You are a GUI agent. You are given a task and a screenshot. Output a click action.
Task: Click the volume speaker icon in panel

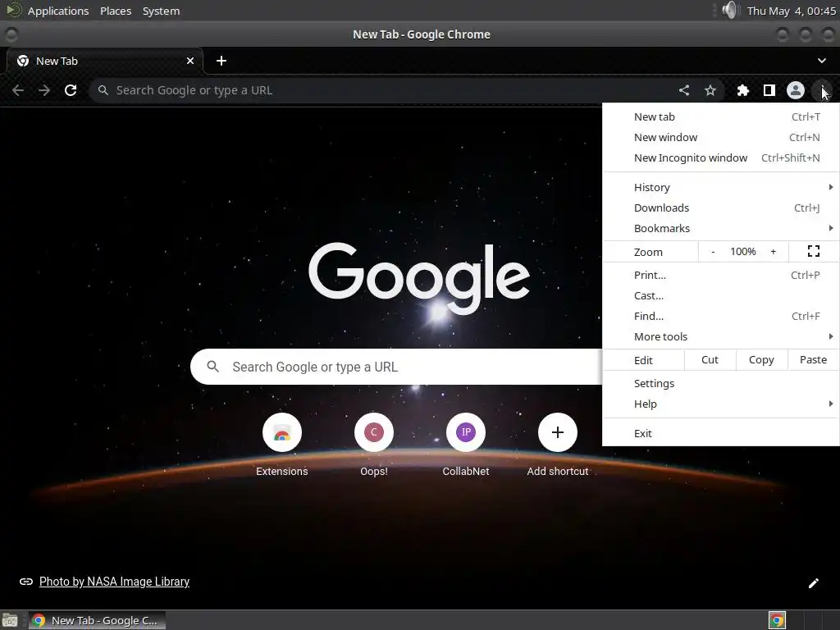(x=728, y=10)
